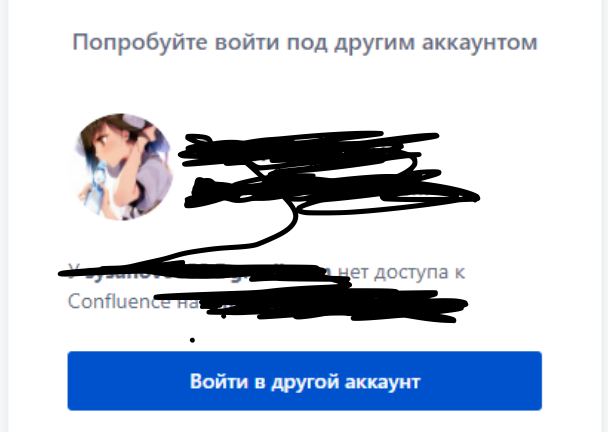This screenshot has height=432, width=608.
Task: Open the anime profile avatar picture
Action: coord(124,167)
